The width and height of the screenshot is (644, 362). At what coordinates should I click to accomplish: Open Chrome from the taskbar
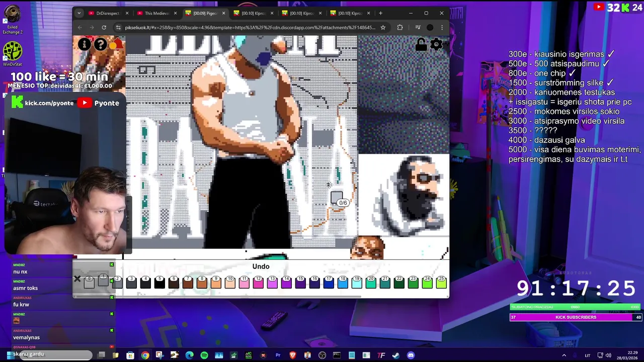[x=145, y=355]
